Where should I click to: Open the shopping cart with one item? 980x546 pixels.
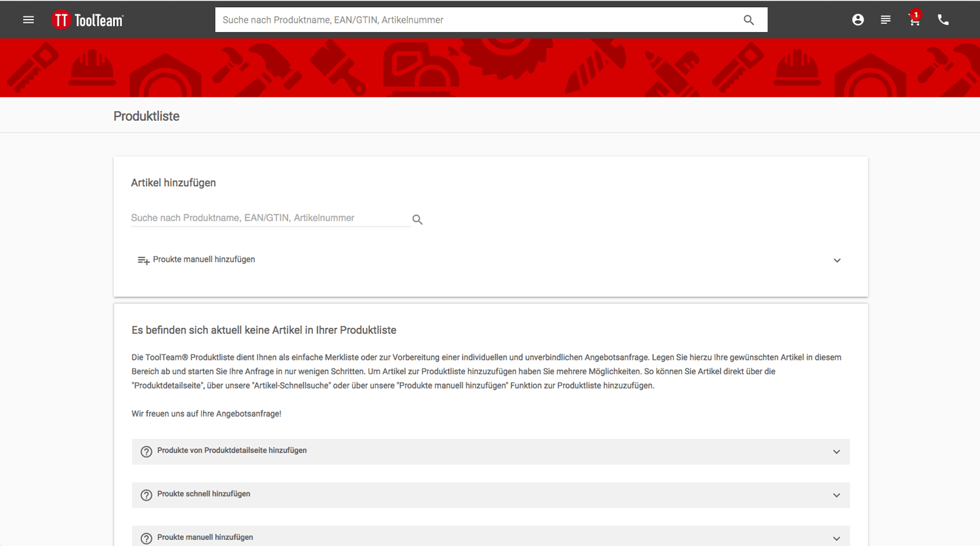point(915,20)
